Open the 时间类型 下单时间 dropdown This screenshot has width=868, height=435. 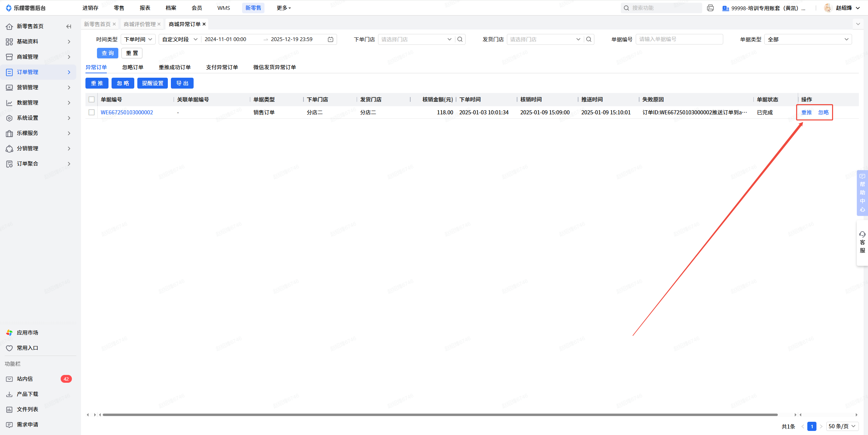(138, 39)
